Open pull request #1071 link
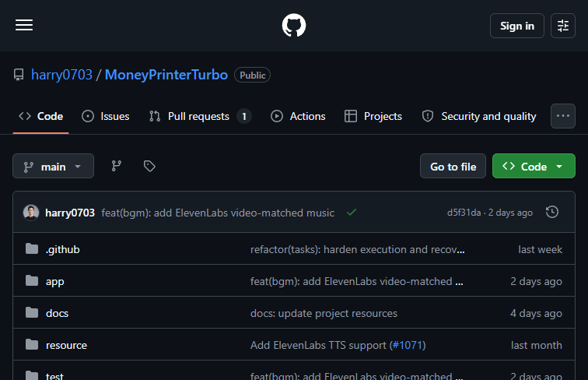588x380 pixels. coord(408,346)
